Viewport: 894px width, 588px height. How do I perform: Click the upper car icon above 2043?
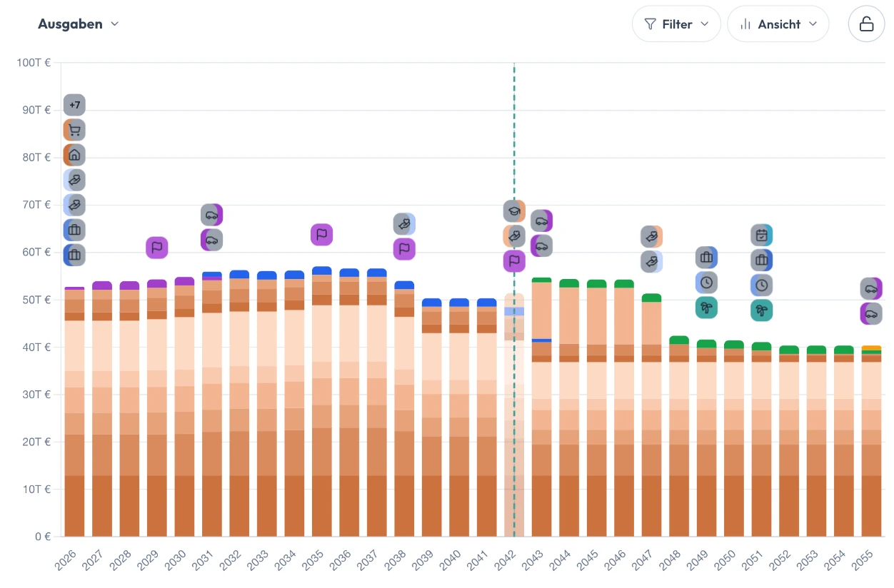point(542,220)
